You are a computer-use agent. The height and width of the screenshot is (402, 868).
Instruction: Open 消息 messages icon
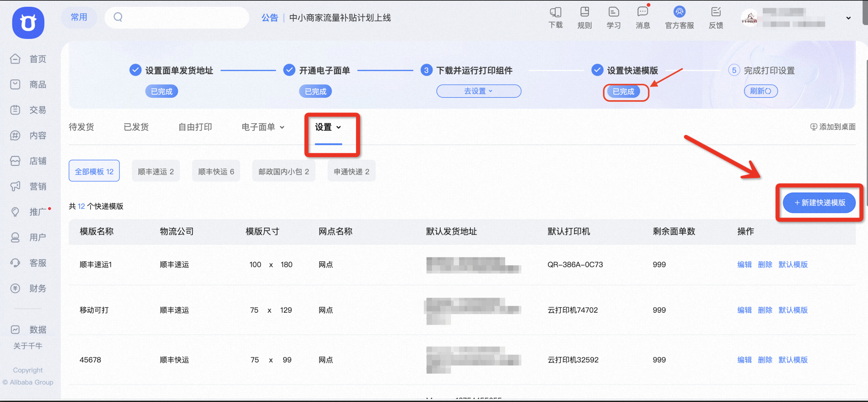point(643,18)
